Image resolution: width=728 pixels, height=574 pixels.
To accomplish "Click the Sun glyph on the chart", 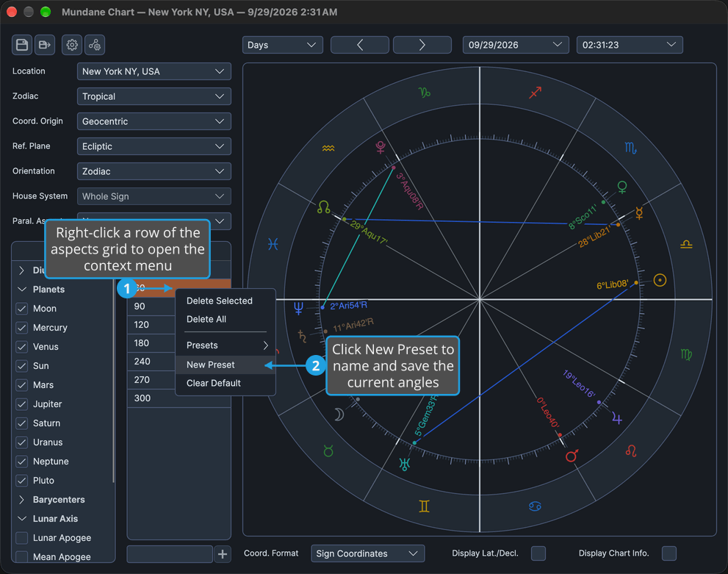I will point(660,280).
